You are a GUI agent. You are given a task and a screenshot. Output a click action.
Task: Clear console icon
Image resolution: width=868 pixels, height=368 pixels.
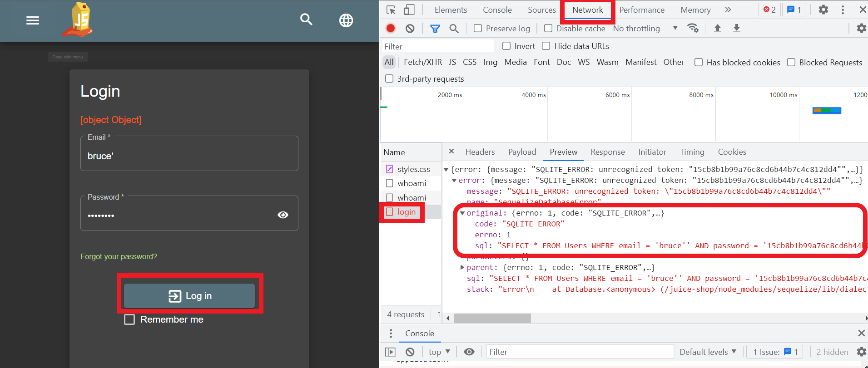coord(410,352)
